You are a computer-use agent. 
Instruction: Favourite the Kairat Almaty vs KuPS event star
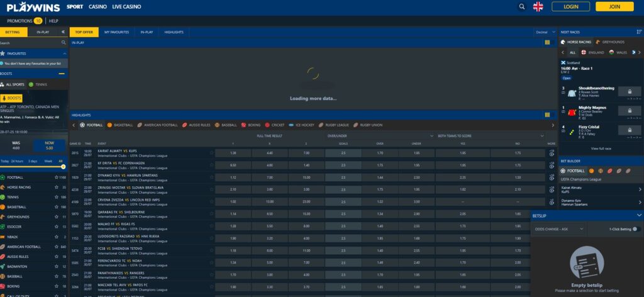(x=211, y=153)
